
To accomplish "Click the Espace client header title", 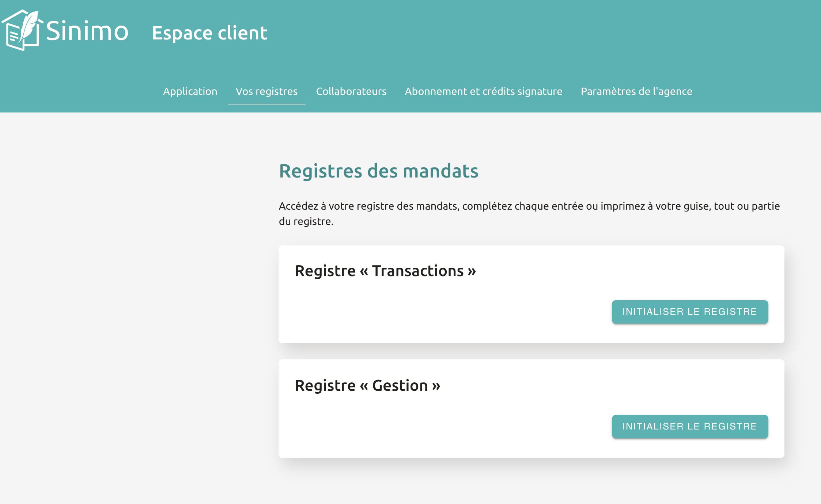I will (x=209, y=33).
